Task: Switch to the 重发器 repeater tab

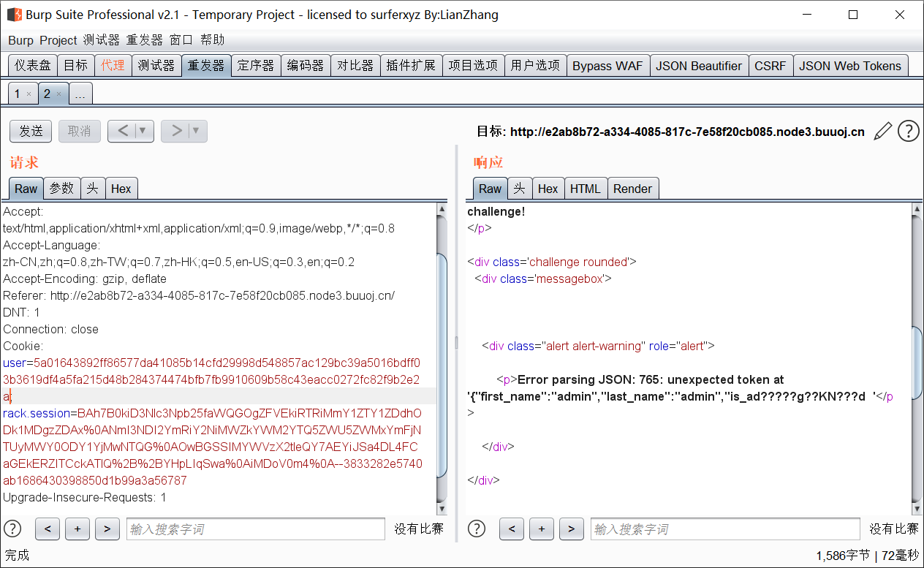Action: [x=206, y=65]
